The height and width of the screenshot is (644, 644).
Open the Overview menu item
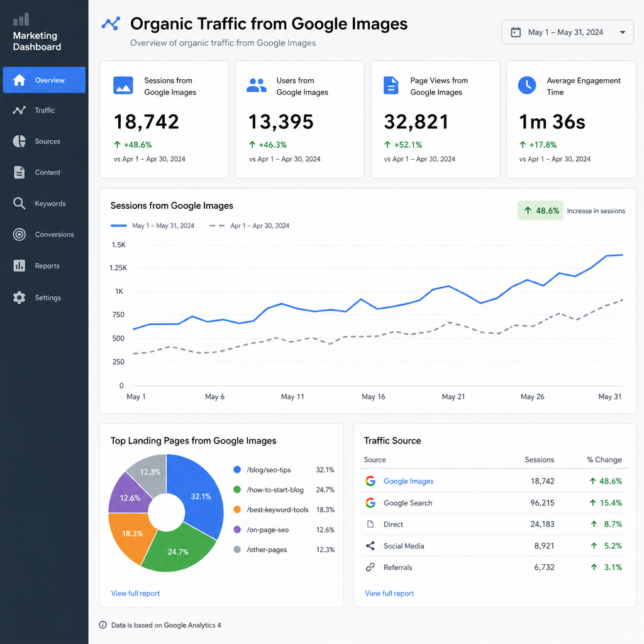click(x=44, y=80)
